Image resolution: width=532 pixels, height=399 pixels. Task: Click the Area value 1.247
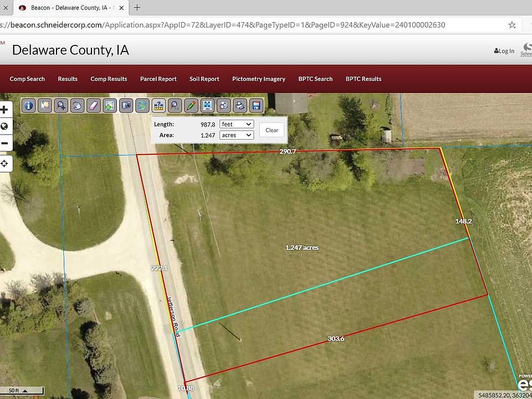tap(208, 135)
